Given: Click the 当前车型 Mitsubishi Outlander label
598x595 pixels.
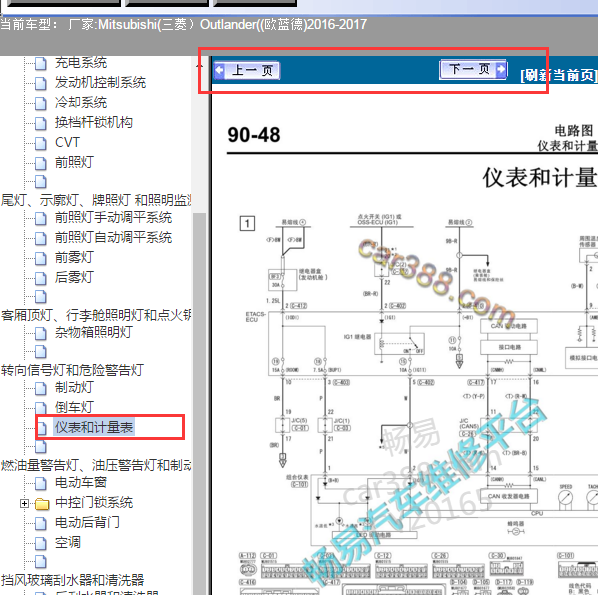Looking at the screenshot, I should [183, 24].
